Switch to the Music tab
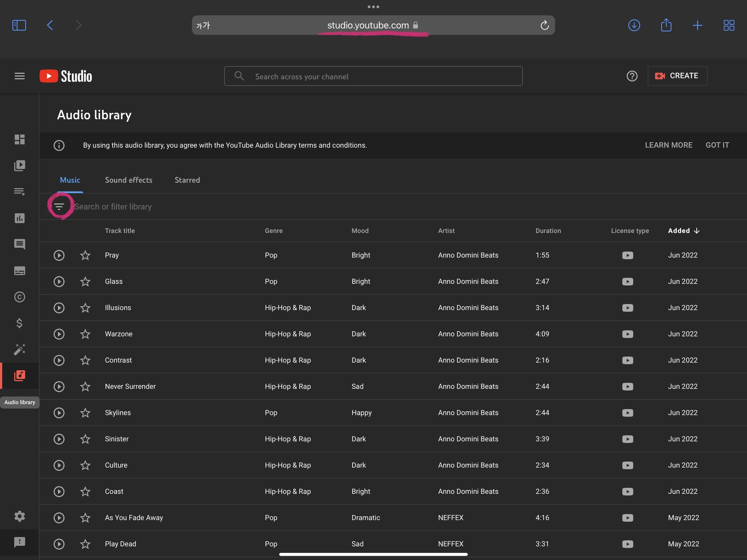747x560 pixels. point(70,180)
